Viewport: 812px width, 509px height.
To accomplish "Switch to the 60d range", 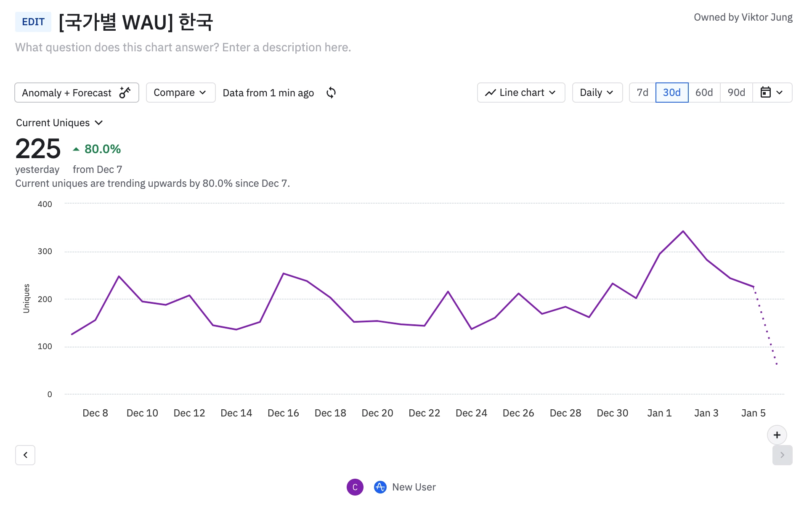I will pyautogui.click(x=704, y=93).
